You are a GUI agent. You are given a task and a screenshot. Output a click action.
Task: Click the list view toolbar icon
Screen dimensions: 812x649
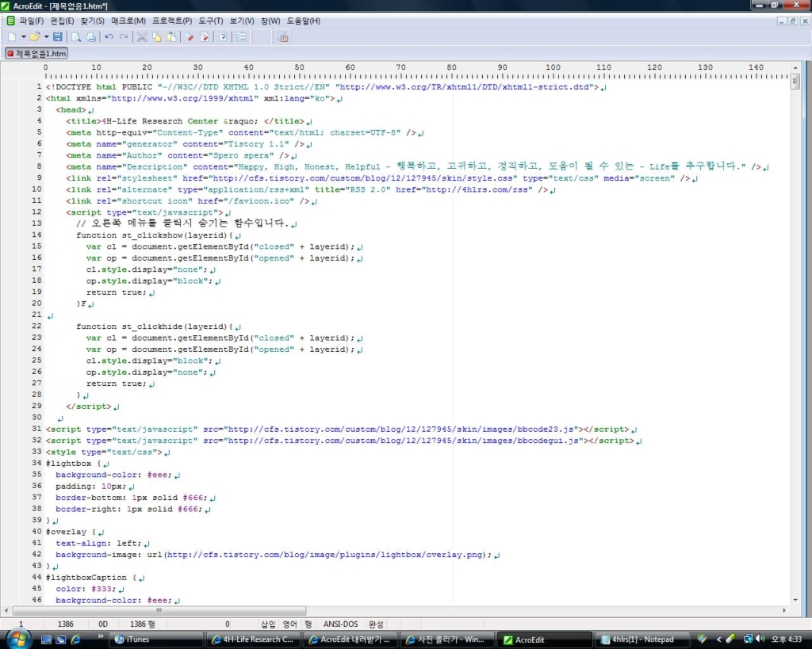[241, 36]
